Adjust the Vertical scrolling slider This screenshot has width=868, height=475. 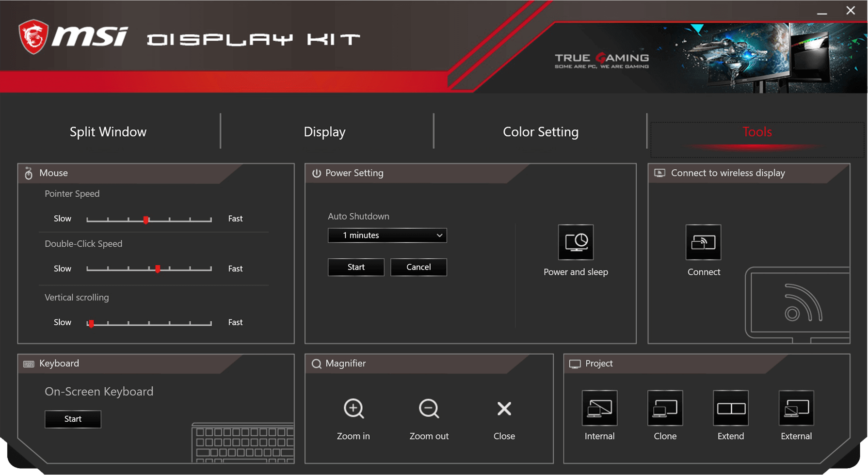[x=149, y=323]
